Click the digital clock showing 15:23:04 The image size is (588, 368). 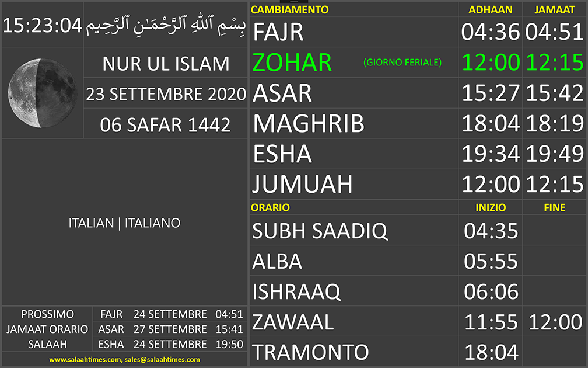[42, 25]
